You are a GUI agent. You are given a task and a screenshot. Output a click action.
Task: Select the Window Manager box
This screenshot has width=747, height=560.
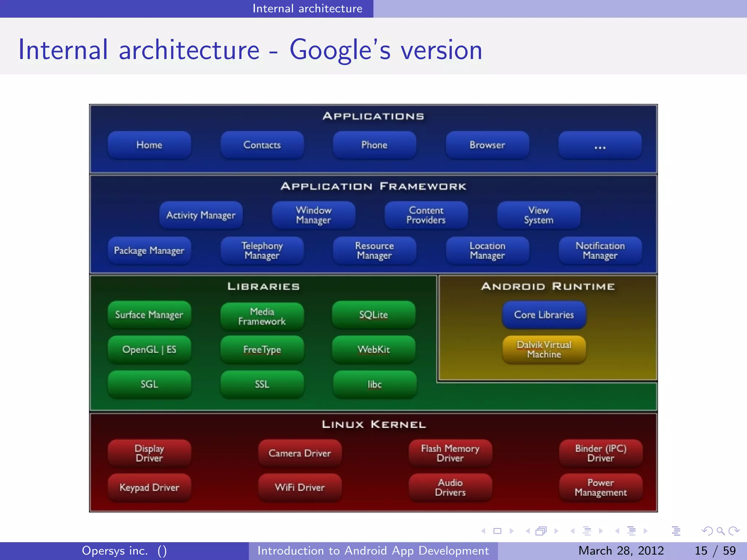click(314, 215)
